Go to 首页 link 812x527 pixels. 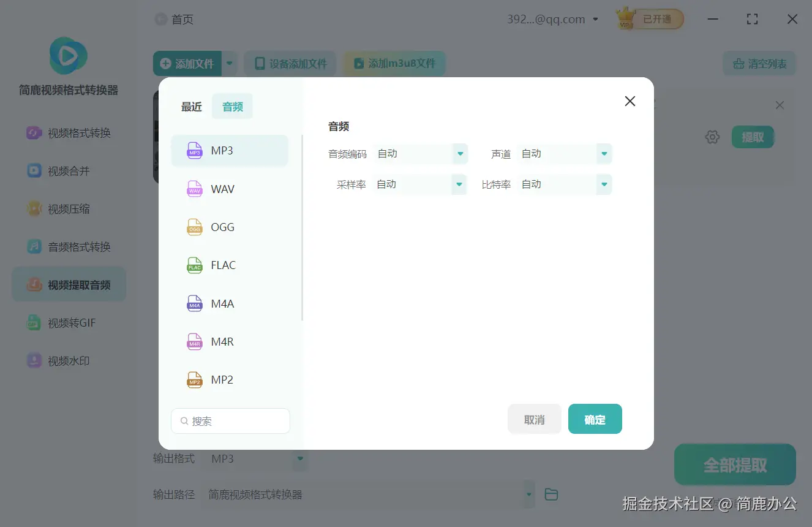coord(182,20)
